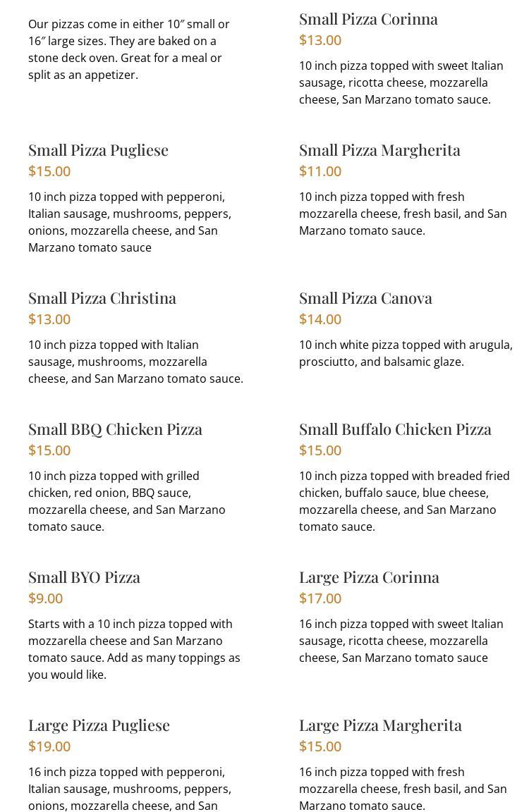Screen dimensions: 529x812
Task: Open the Small BYO Pizza item
Action: (x=84, y=577)
